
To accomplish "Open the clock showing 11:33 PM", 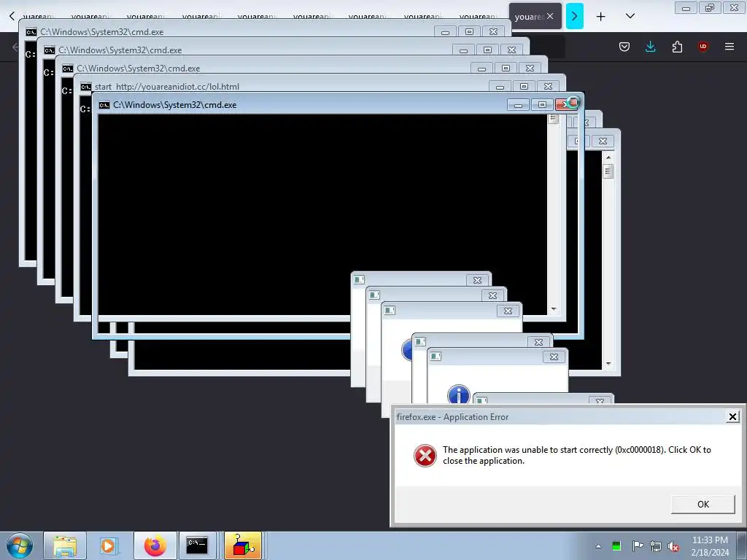I will 710,545.
